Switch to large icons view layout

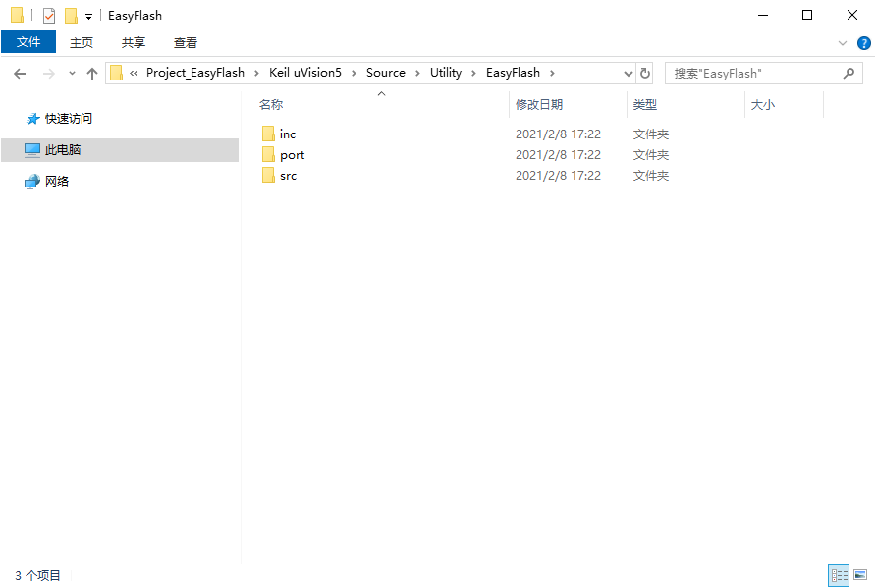pos(860,575)
